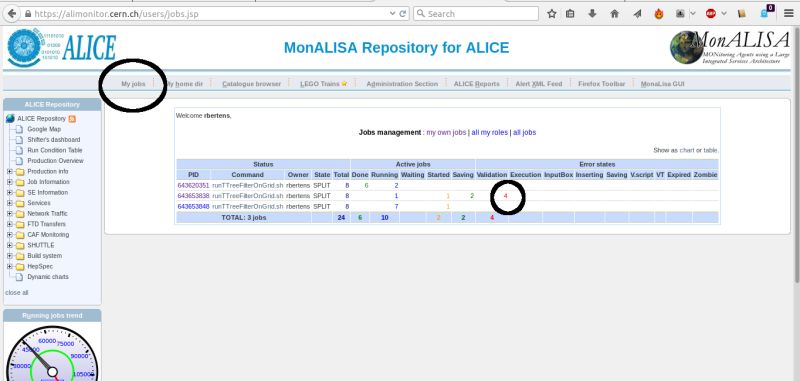800x381 pixels.
Task: Click the address bar URL field
Action: point(209,14)
